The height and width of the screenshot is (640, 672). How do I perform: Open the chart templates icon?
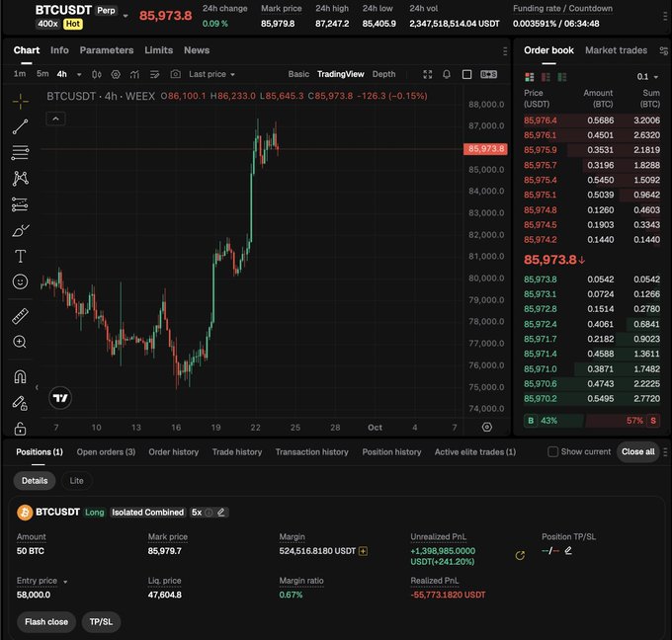(x=155, y=74)
